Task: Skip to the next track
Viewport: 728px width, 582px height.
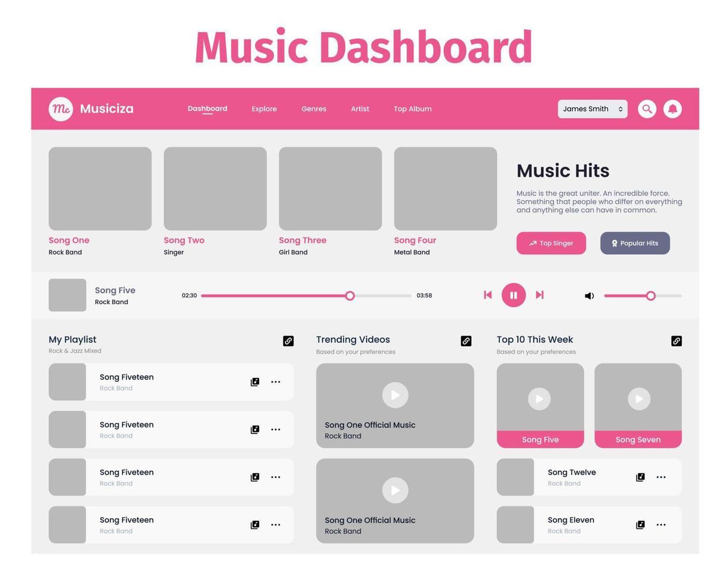Action: coord(540,295)
